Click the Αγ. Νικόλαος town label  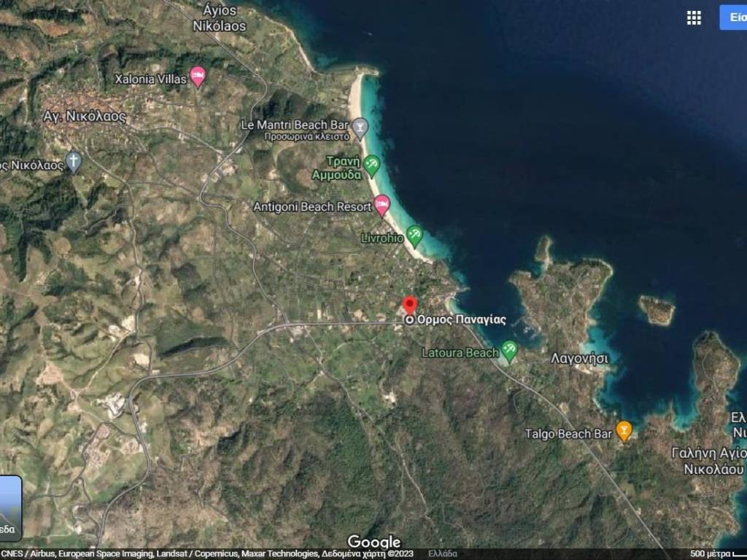(x=85, y=116)
